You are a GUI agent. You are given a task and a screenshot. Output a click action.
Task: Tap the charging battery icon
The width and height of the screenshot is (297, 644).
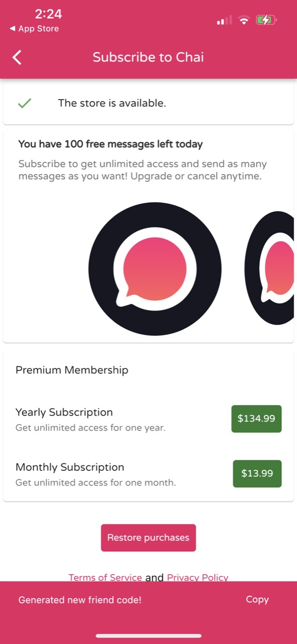click(266, 20)
